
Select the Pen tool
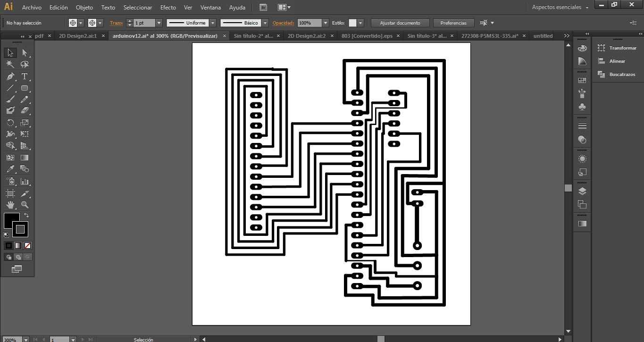(x=10, y=76)
